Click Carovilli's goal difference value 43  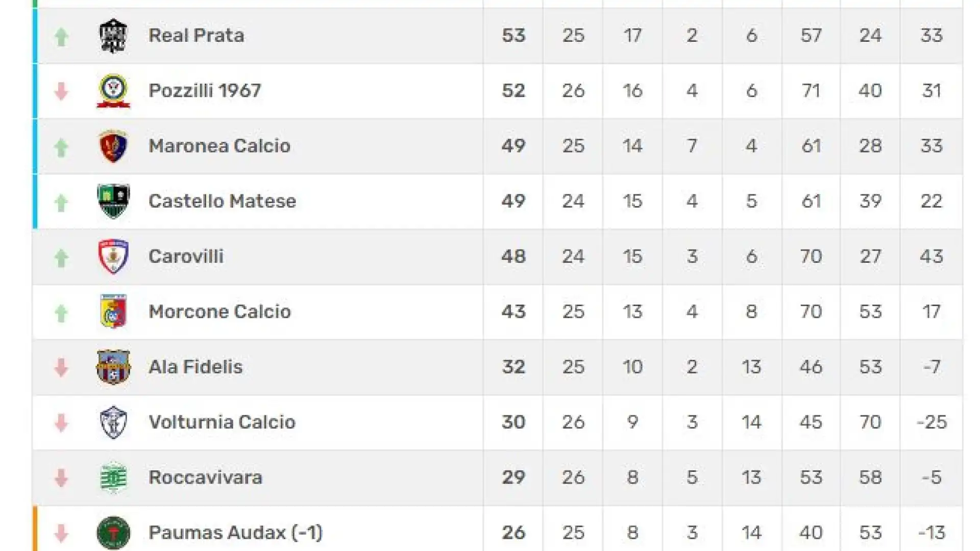pos(931,256)
